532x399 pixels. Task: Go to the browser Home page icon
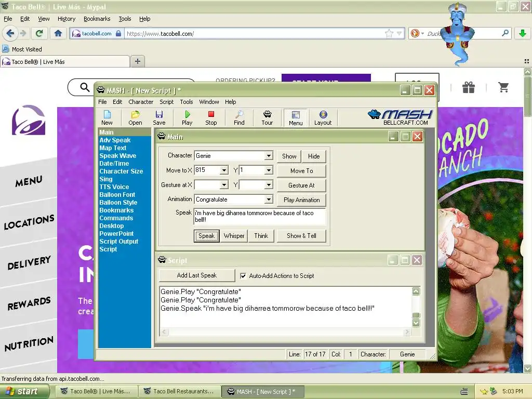pyautogui.click(x=58, y=33)
